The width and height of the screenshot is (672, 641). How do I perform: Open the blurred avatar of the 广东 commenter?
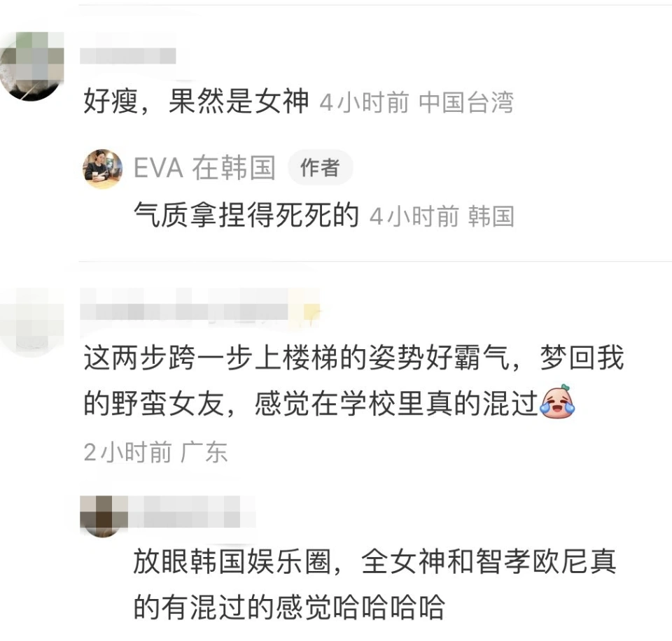click(x=31, y=321)
